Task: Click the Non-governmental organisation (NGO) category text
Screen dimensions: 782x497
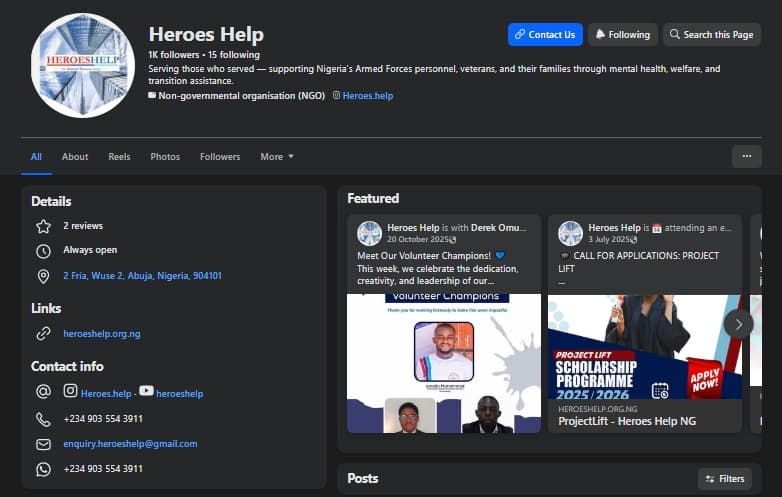Action: click(241, 96)
